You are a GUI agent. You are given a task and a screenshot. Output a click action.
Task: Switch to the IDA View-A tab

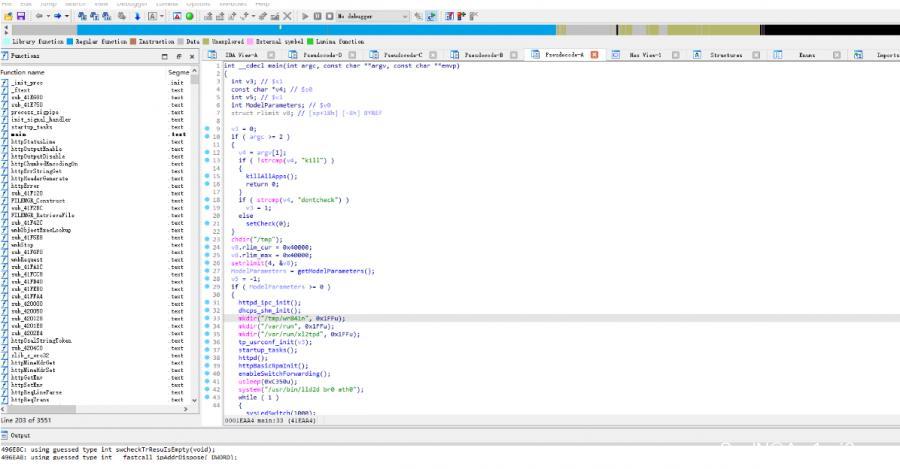pyautogui.click(x=241, y=55)
